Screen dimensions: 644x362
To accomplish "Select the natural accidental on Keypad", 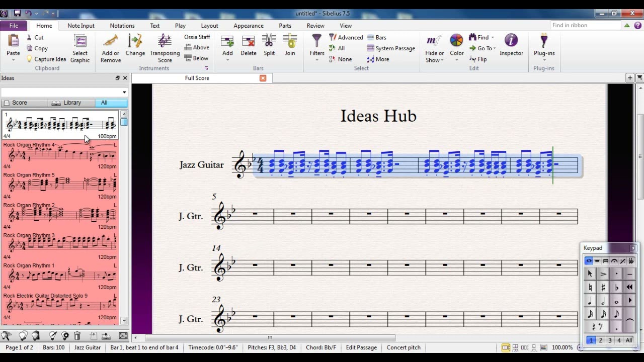I will pos(590,288).
